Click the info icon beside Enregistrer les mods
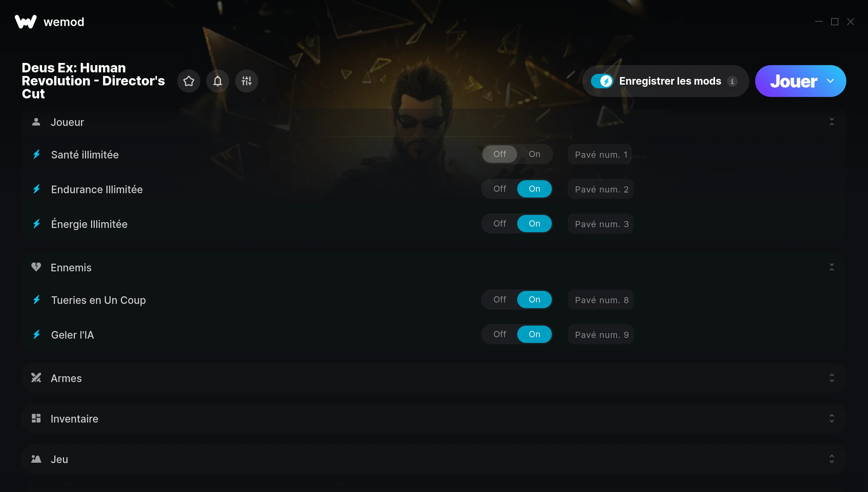 [x=732, y=81]
